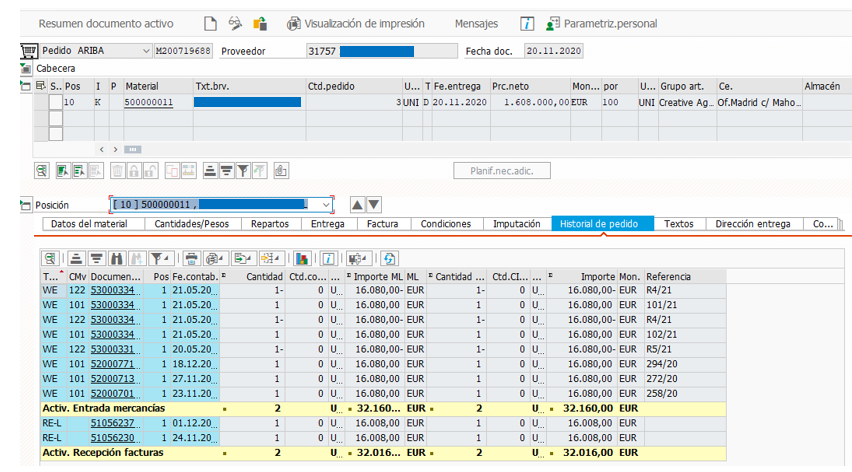Click the unlock item icon
The image size is (852, 472).
[151, 171]
